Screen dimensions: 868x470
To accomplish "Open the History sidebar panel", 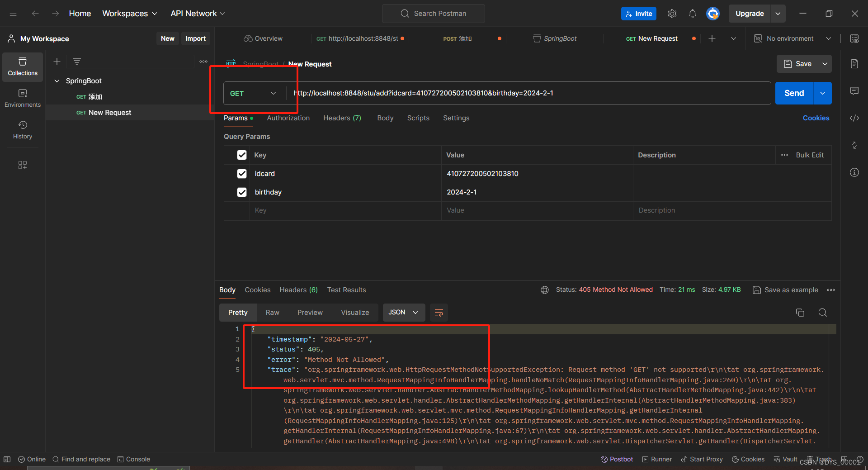I will 23,130.
